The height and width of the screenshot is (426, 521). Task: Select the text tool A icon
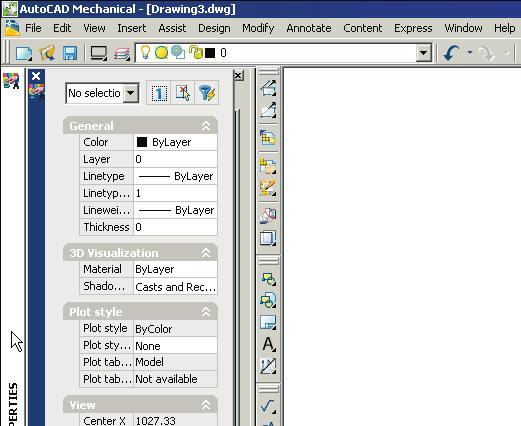(x=268, y=344)
